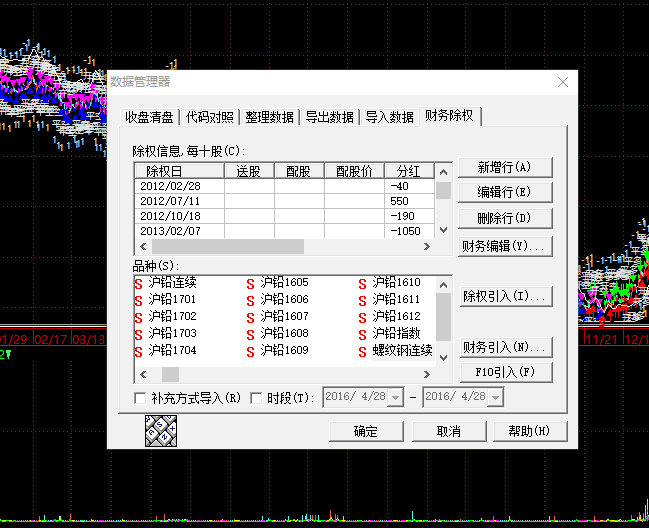Viewport: 649px width, 528px height.
Task: Click the F10引入(F) button
Action: coord(506,372)
